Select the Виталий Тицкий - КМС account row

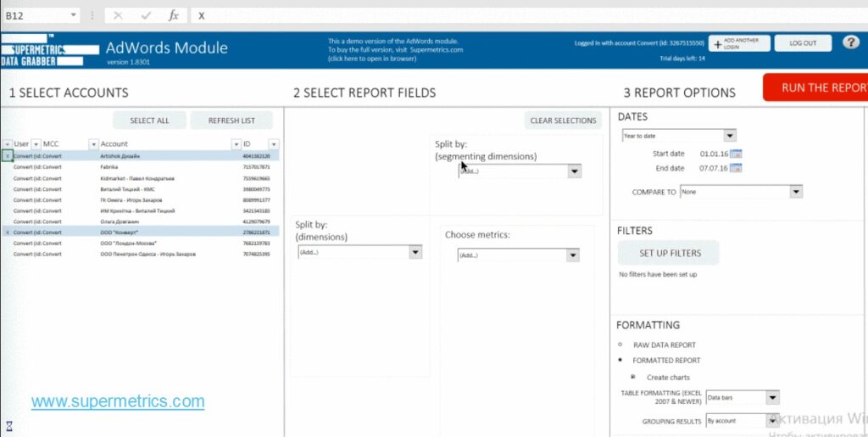click(141, 189)
